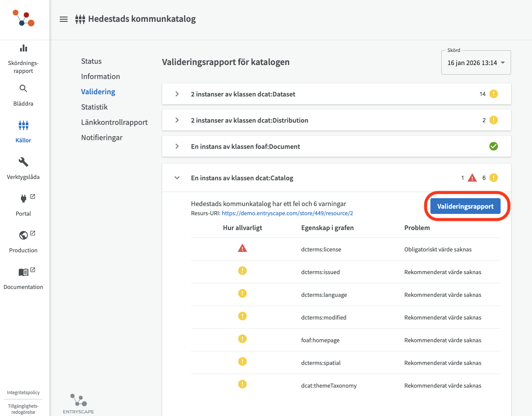
Task: Collapse the dcat:Catalog instance panel
Action: 177,178
